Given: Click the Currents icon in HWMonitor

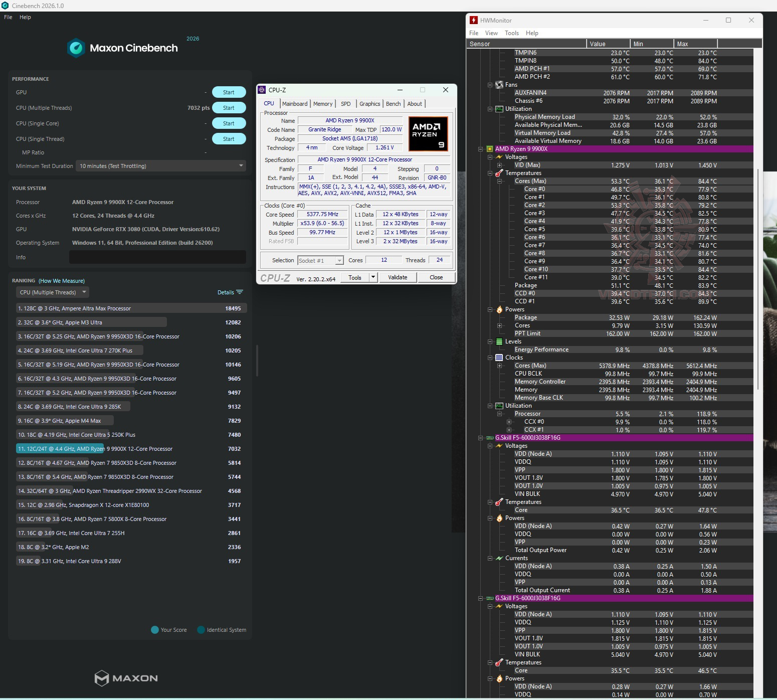Looking at the screenshot, I should tap(499, 558).
